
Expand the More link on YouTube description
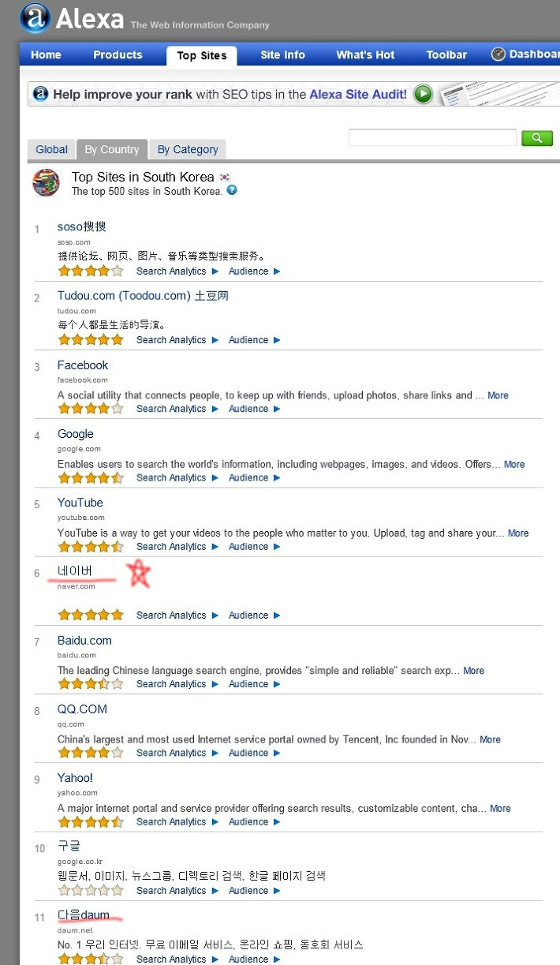pyautogui.click(x=518, y=533)
